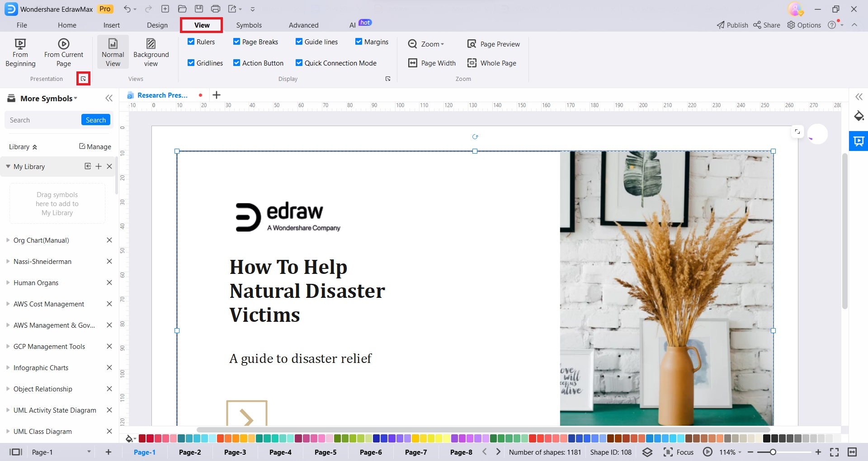The image size is (868, 461).
Task: Open the More Symbols dropdown
Action: [x=48, y=98]
